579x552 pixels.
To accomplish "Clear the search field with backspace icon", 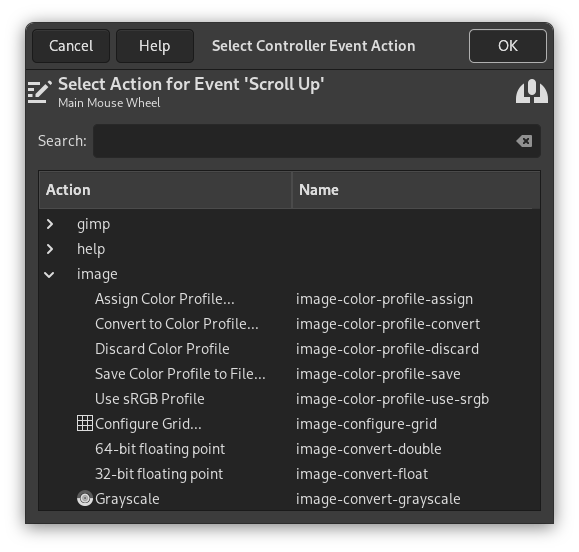I will [524, 141].
